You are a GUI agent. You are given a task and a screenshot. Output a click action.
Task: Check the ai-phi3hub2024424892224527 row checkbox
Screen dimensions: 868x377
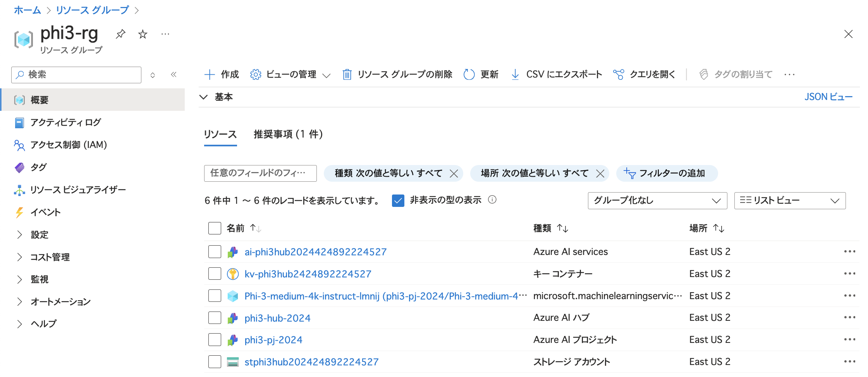pyautogui.click(x=215, y=251)
